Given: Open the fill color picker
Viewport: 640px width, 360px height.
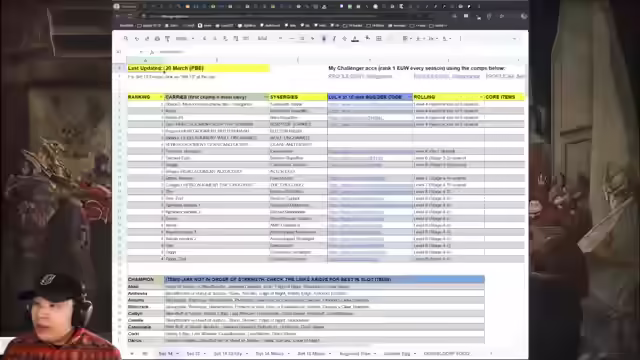Looking at the screenshot, I should click(x=368, y=38).
